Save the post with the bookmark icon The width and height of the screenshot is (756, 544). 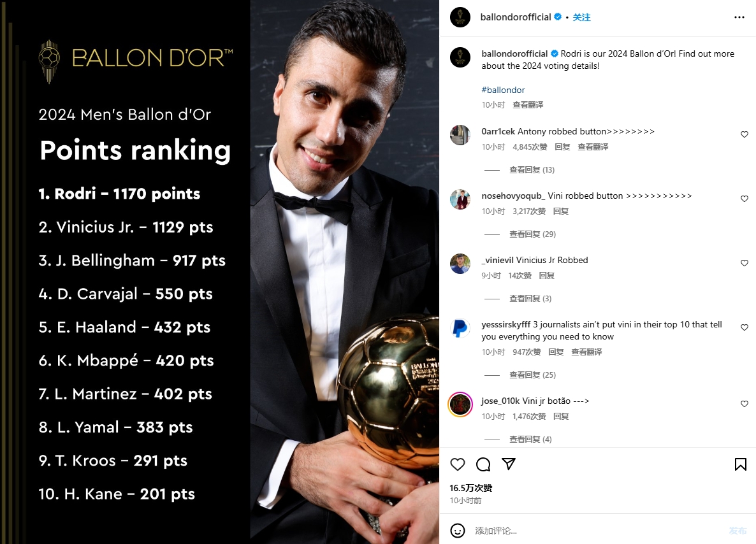[740, 464]
